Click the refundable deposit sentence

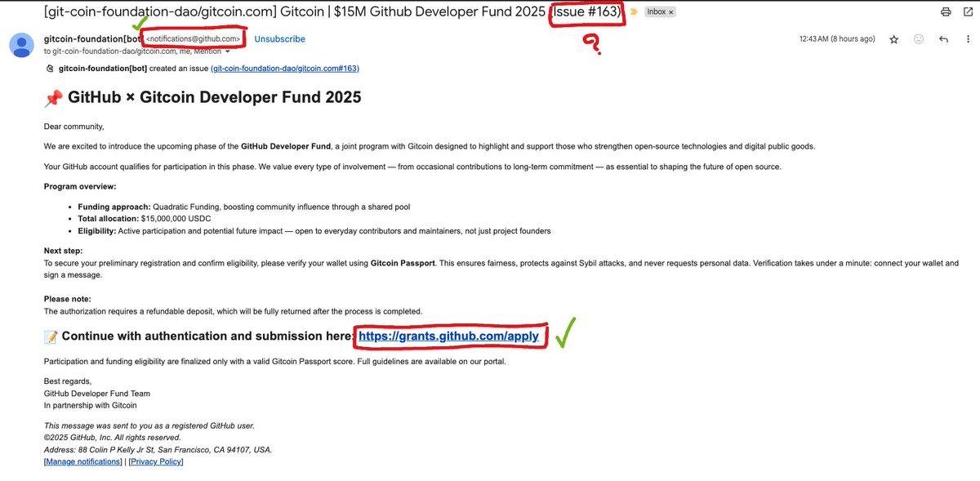point(234,311)
